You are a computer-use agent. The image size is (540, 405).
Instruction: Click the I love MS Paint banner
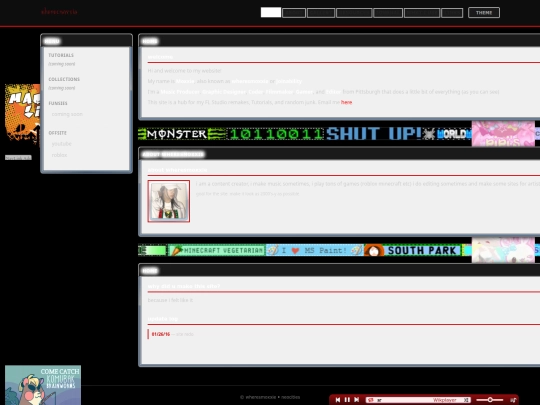pyautogui.click(x=314, y=250)
